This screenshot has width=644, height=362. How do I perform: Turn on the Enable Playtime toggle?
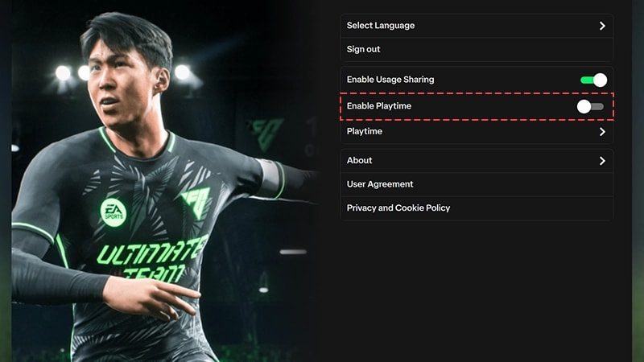click(590, 107)
